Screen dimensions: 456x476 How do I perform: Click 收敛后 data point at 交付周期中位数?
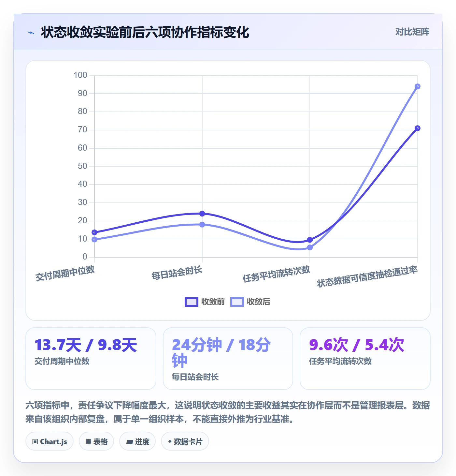[94, 240]
